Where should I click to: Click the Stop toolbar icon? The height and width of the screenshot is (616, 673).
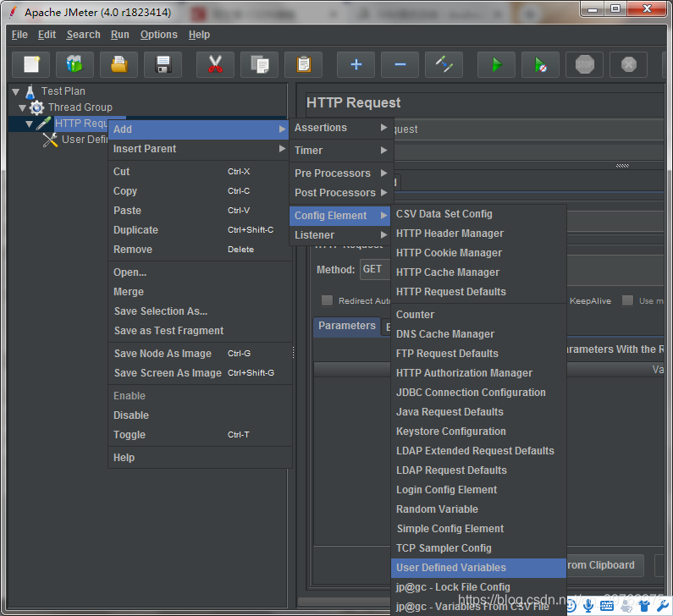tap(585, 65)
